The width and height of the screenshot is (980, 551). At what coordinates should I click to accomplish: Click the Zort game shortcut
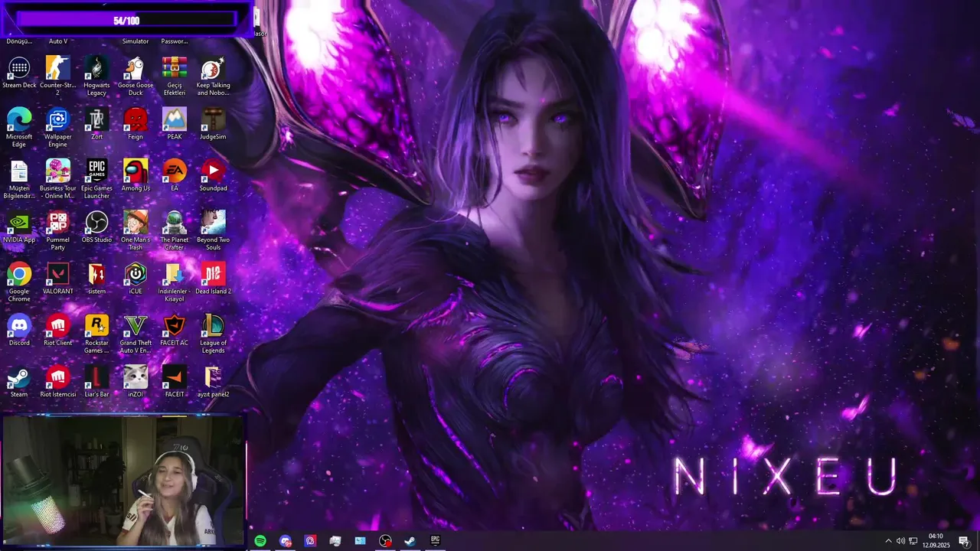pos(96,124)
